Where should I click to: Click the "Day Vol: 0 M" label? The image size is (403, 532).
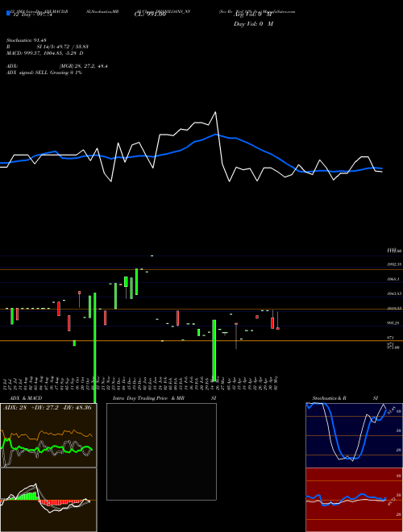coord(253,23)
